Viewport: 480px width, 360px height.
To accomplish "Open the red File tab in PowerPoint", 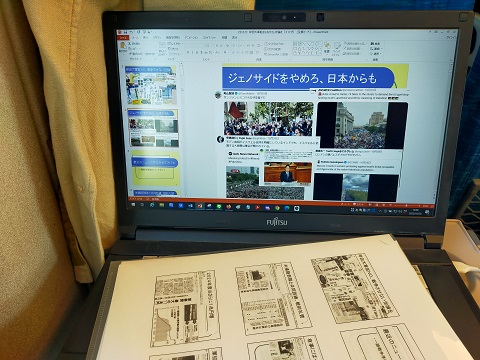I will (122, 37).
